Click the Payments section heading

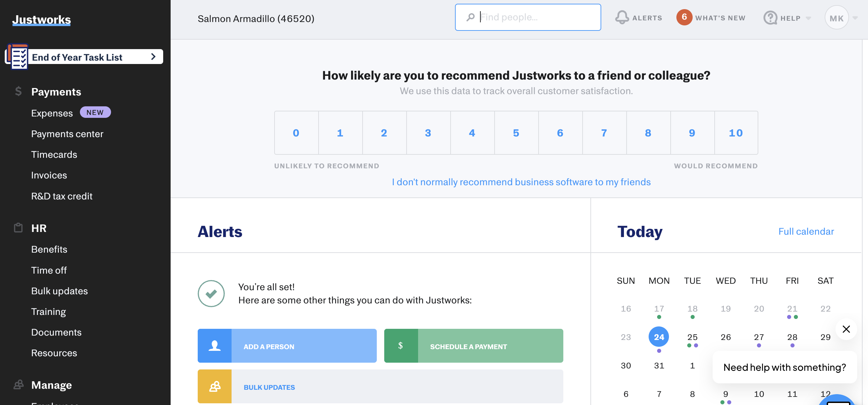tap(56, 92)
